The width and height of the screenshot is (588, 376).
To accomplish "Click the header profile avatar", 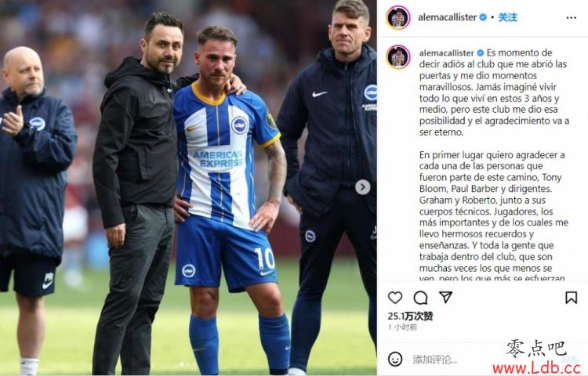I will click(x=397, y=17).
